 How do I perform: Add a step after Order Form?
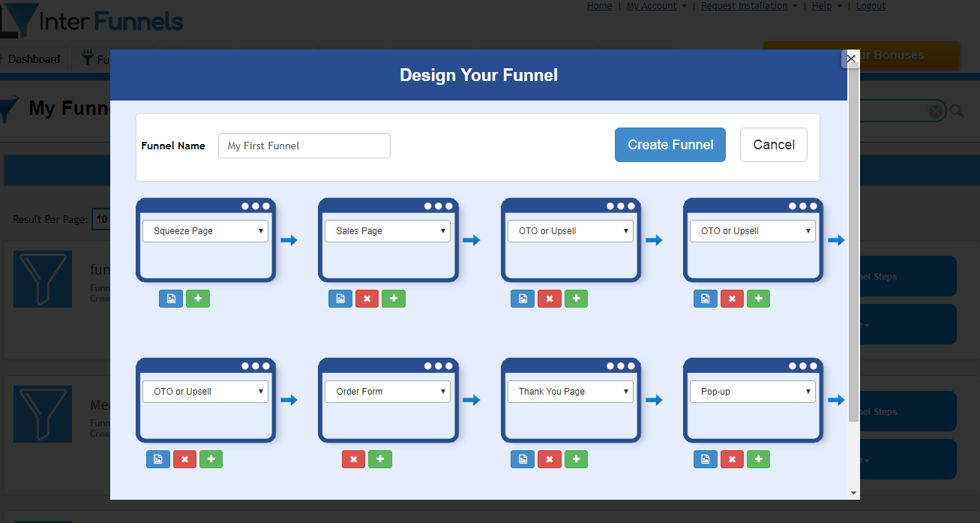click(380, 459)
